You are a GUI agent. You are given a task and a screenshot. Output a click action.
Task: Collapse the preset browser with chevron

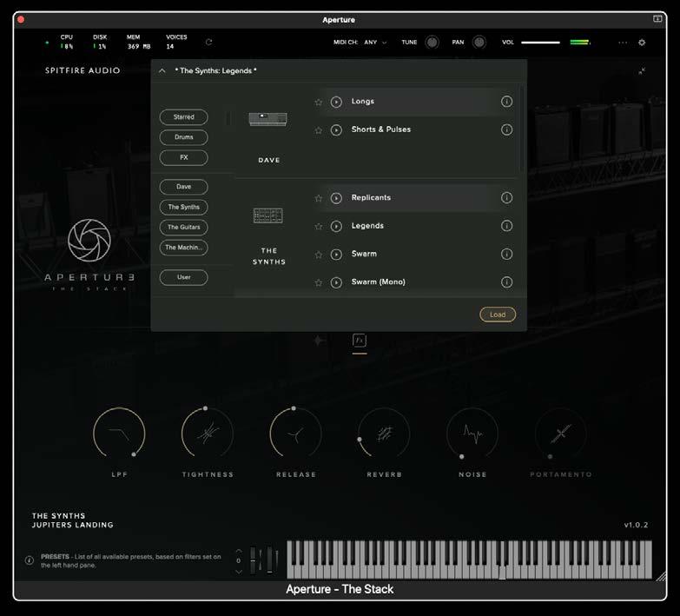tap(162, 70)
